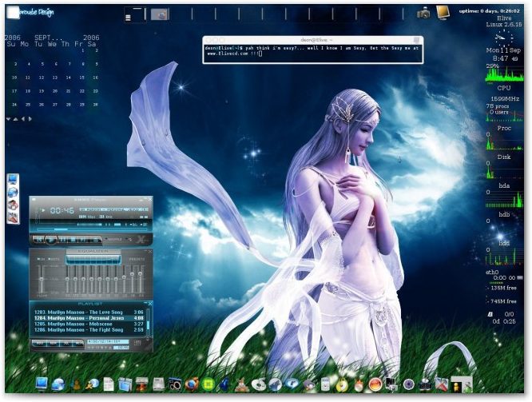Toggle the equalizer AUTO switch

54,259
